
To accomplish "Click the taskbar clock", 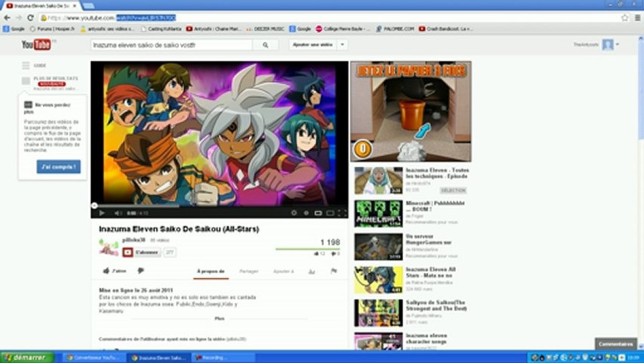I will point(632,357).
